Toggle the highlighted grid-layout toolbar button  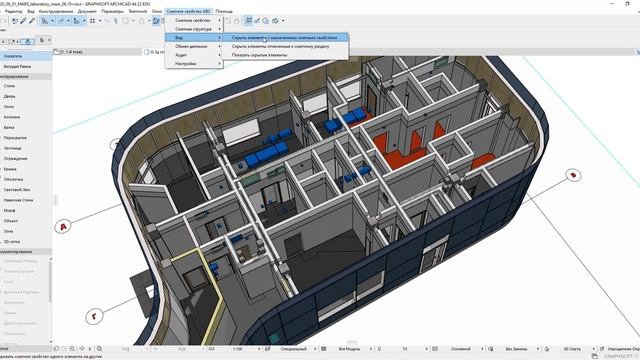tap(249, 20)
